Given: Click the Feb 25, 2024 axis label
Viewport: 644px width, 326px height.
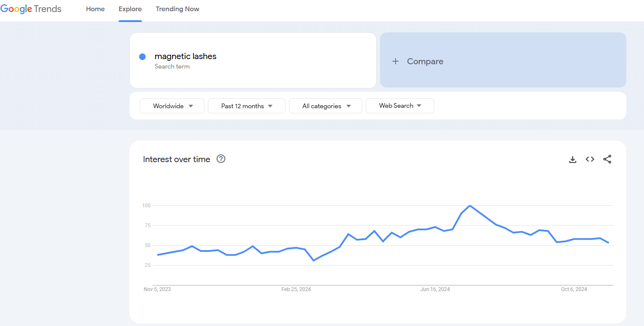Looking at the screenshot, I should [x=296, y=289].
